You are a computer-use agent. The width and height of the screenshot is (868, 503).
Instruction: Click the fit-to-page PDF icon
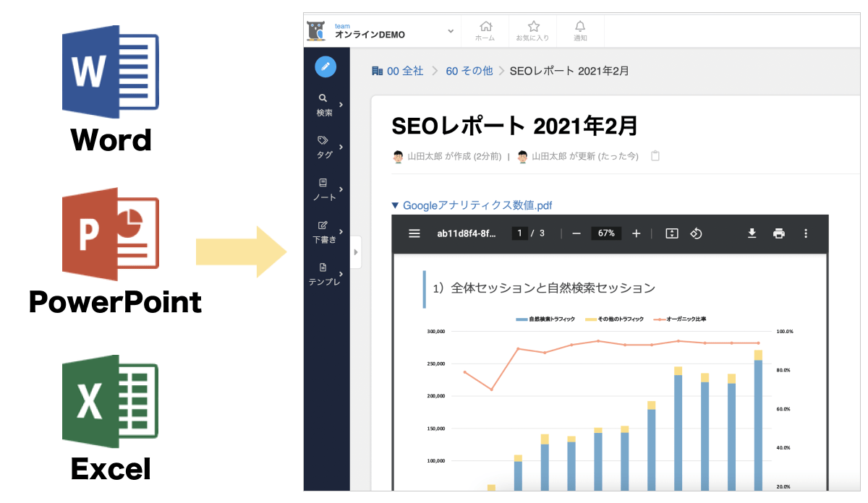[672, 233]
